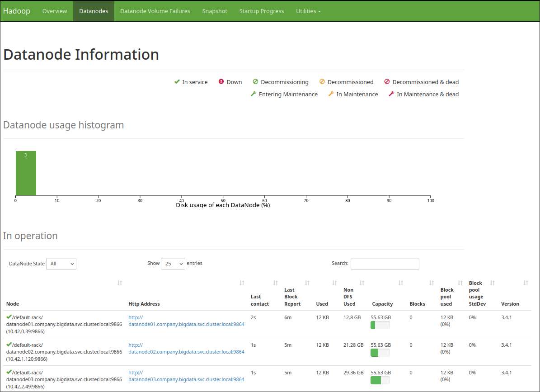The image size is (540, 392).
Task: Click datanode02 capacity usage bar
Action: [x=380, y=353]
